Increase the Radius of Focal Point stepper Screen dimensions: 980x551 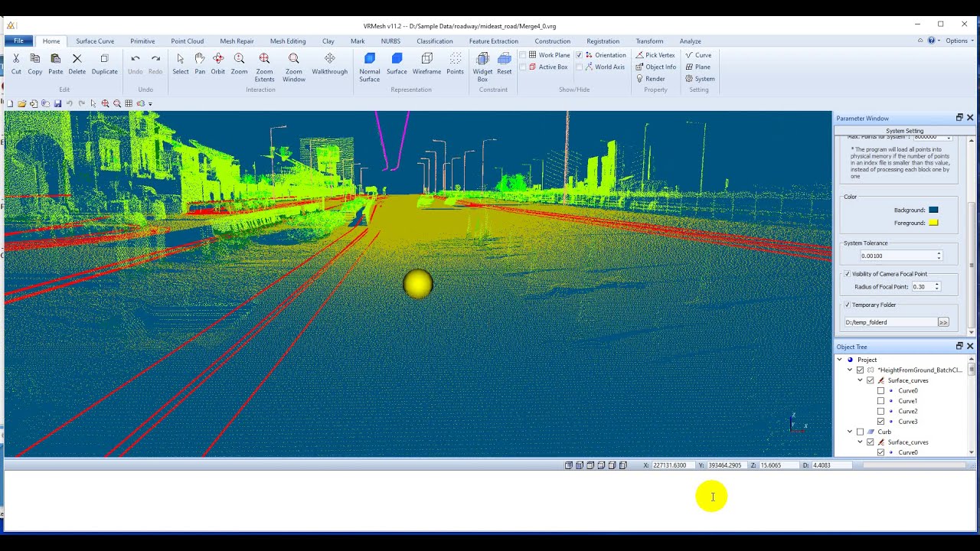936,285
